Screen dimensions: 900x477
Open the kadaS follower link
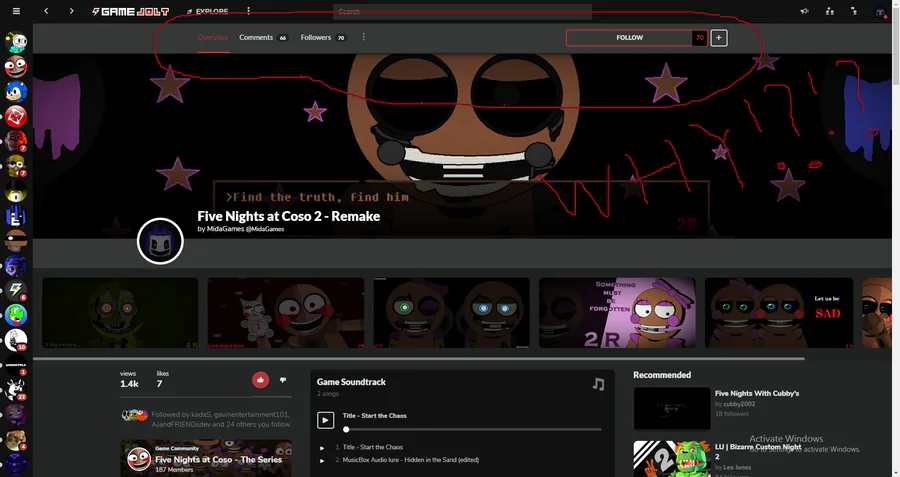199,414
